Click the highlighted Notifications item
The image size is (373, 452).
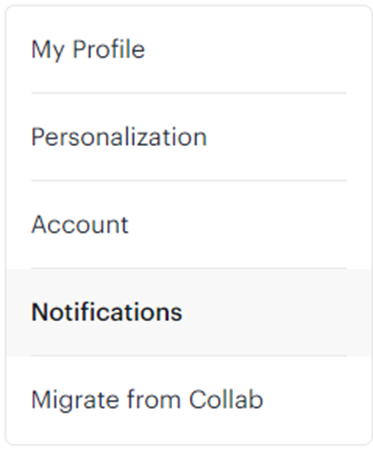click(189, 312)
